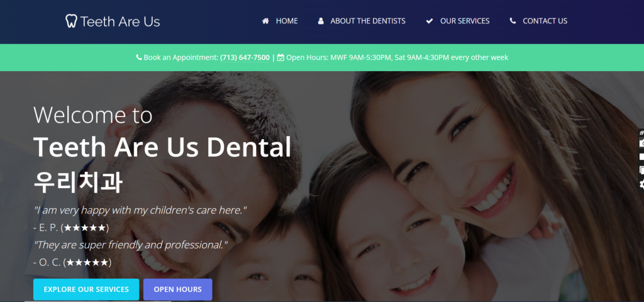Navigate to OUR SERVICES menu item

tap(465, 21)
